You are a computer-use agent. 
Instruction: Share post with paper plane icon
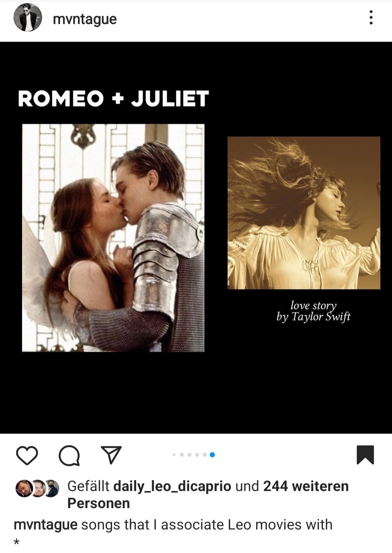[111, 455]
